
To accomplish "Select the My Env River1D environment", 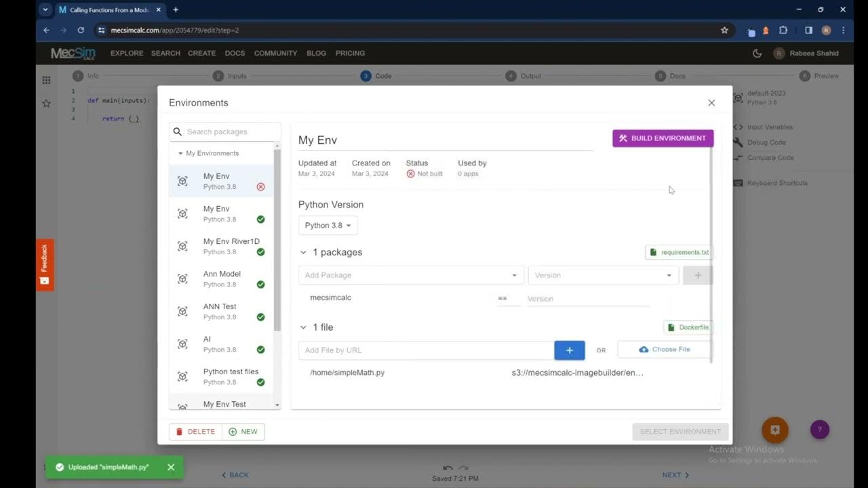I will pos(221,246).
